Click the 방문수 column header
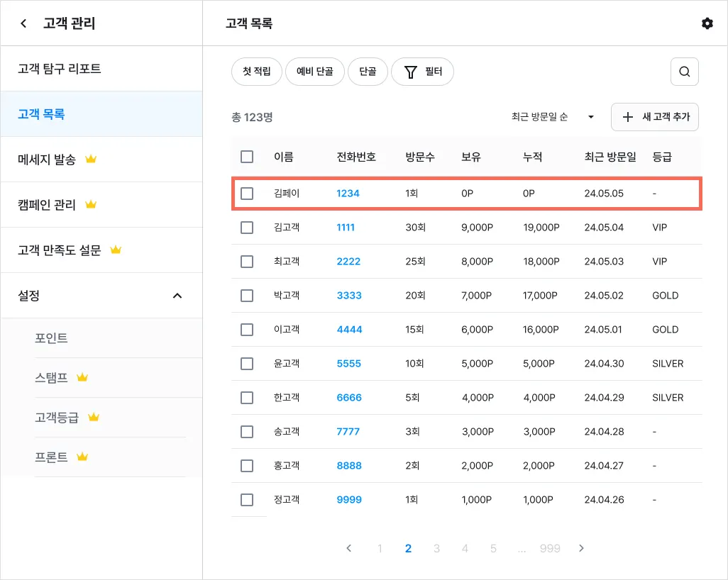The width and height of the screenshot is (728, 580). [420, 157]
